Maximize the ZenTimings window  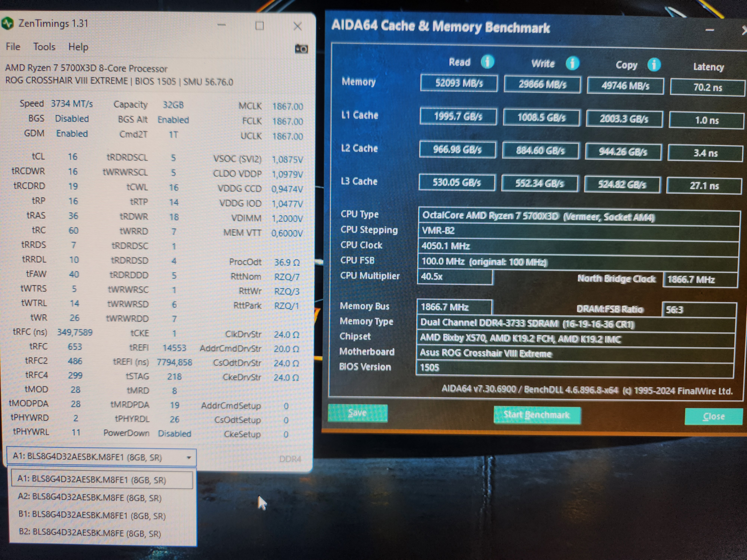tap(259, 26)
